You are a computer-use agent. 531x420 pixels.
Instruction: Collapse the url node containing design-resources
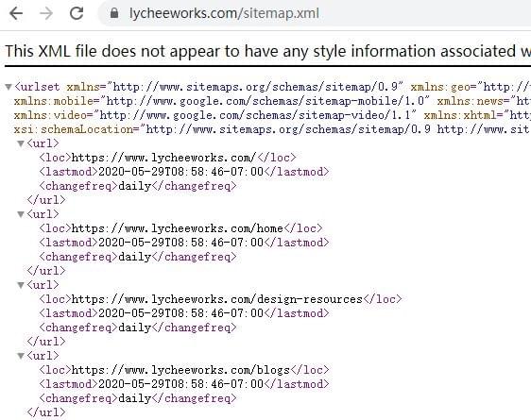21,285
